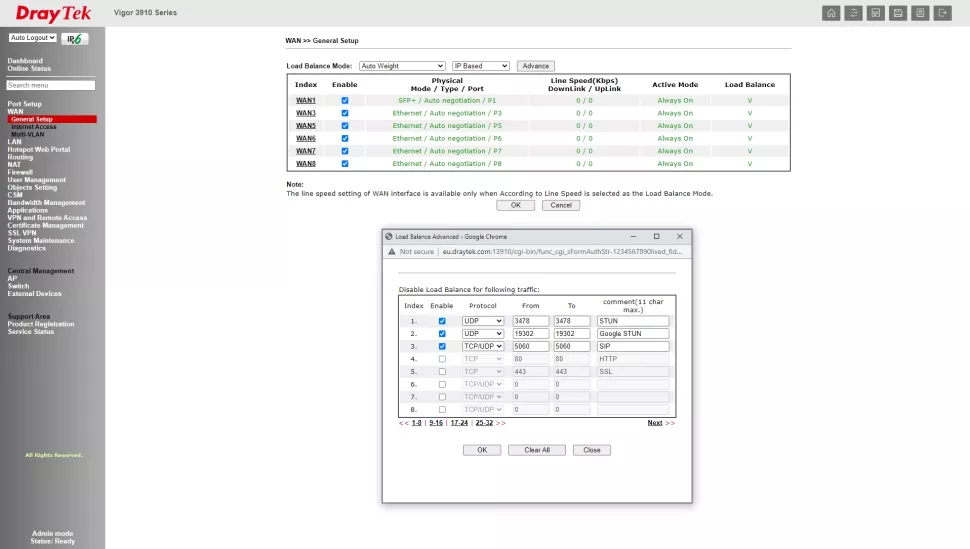Click the not secure warning icon
The width and height of the screenshot is (970, 549).
pos(392,252)
